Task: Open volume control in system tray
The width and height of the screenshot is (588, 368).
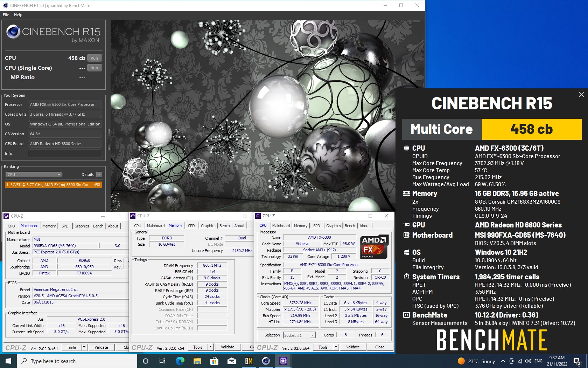Action: (528, 361)
